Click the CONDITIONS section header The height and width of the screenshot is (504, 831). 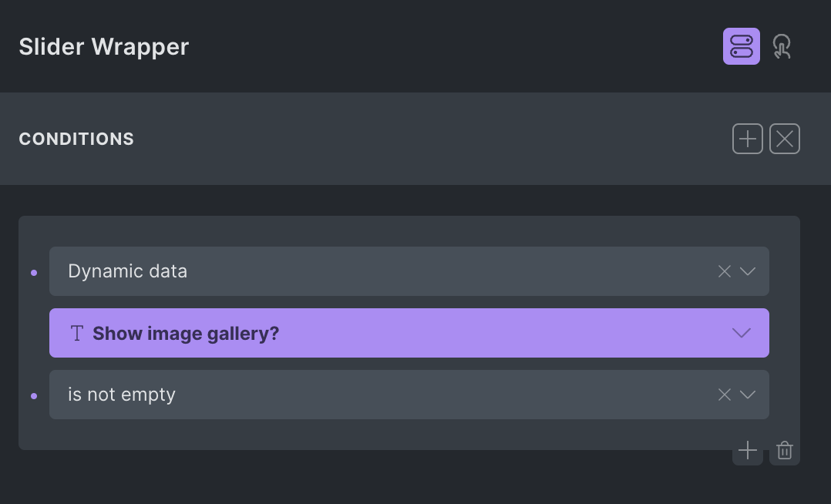[76, 139]
